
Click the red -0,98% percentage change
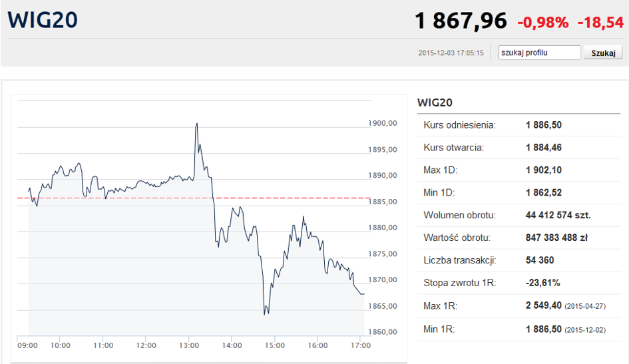pyautogui.click(x=543, y=23)
